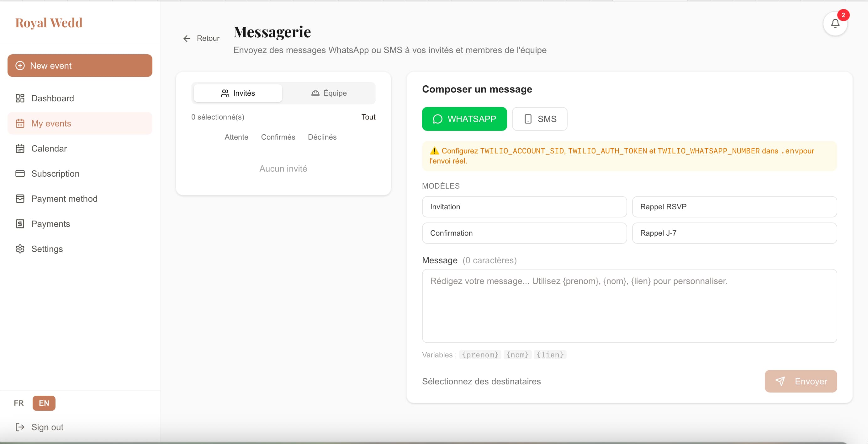Click the Retour back arrow
The height and width of the screenshot is (444, 868).
(187, 38)
